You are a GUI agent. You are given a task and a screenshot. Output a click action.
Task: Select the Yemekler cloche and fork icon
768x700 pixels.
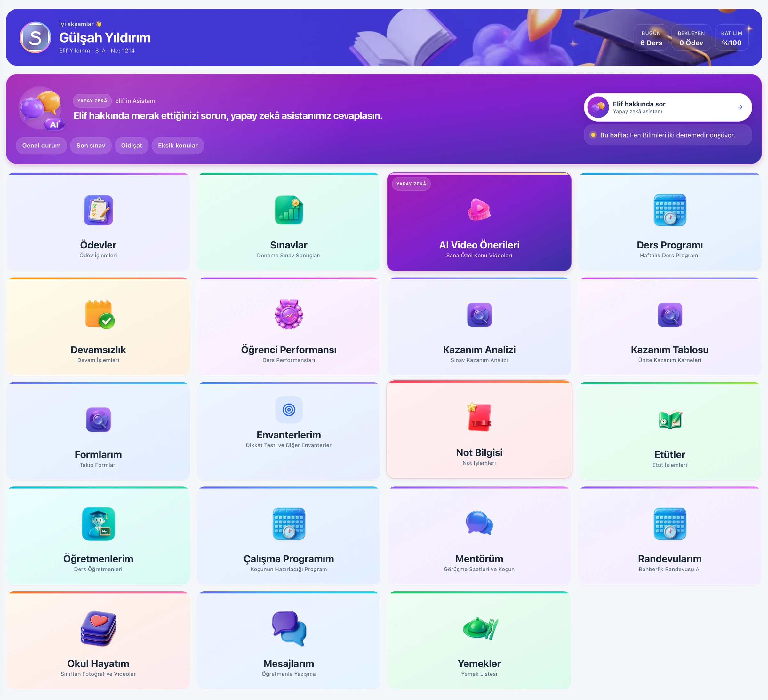click(480, 628)
